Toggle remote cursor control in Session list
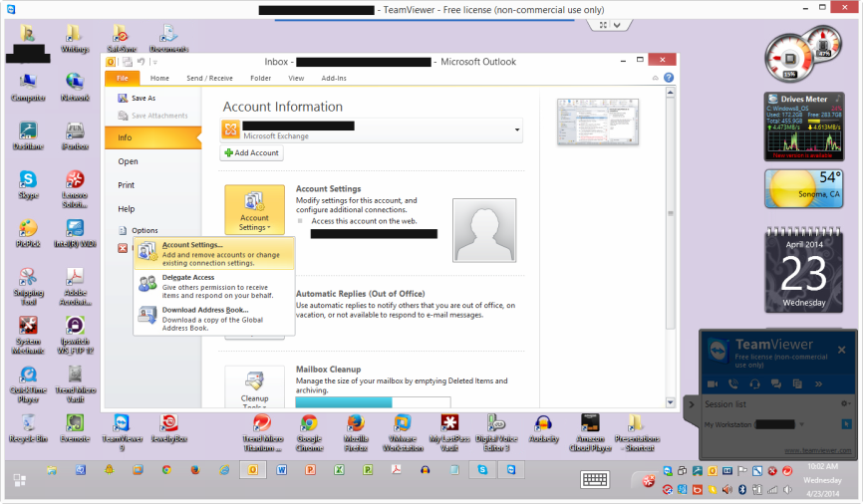This screenshot has height=504, width=863. pos(846,423)
